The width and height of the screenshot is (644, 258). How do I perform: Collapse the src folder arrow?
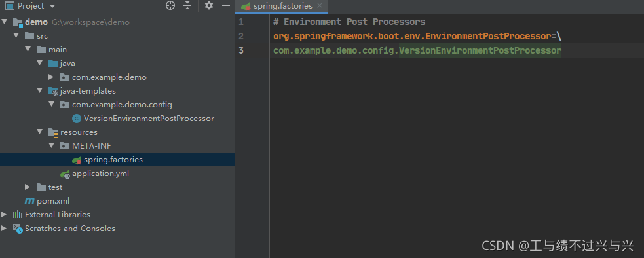pos(16,36)
